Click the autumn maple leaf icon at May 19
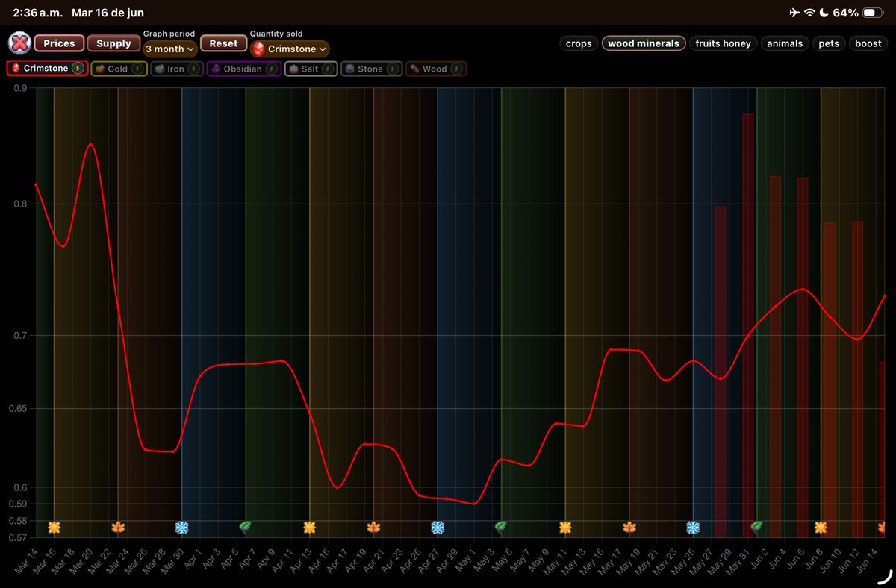 tap(629, 528)
